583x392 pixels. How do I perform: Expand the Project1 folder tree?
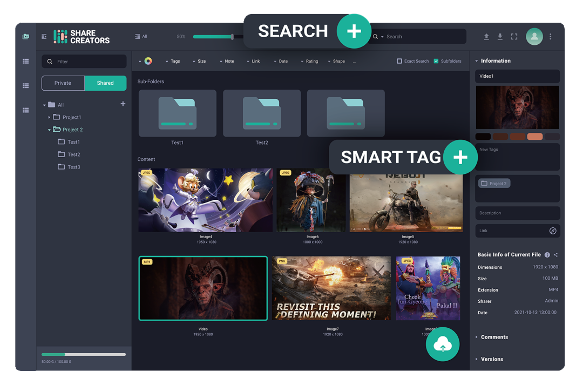click(x=49, y=117)
